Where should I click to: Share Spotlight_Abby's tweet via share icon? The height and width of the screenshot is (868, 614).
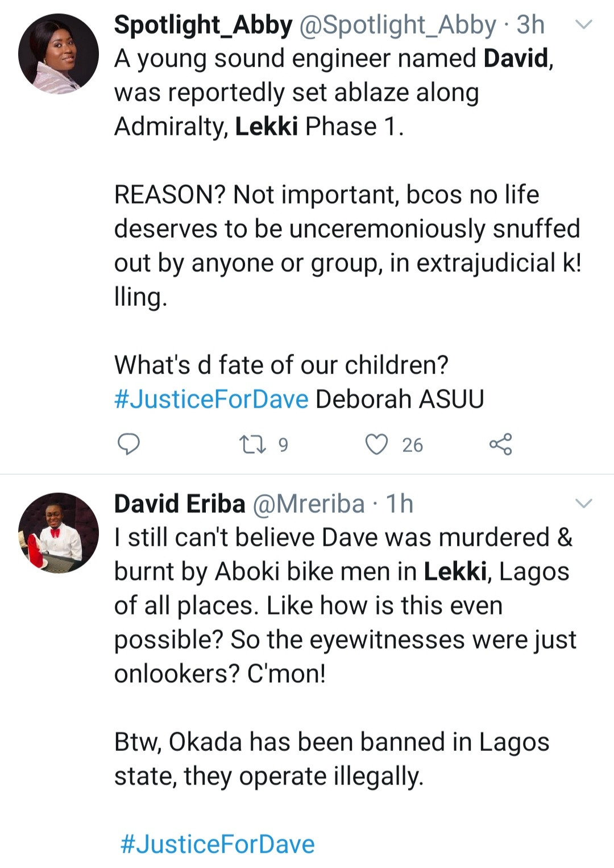point(500,444)
